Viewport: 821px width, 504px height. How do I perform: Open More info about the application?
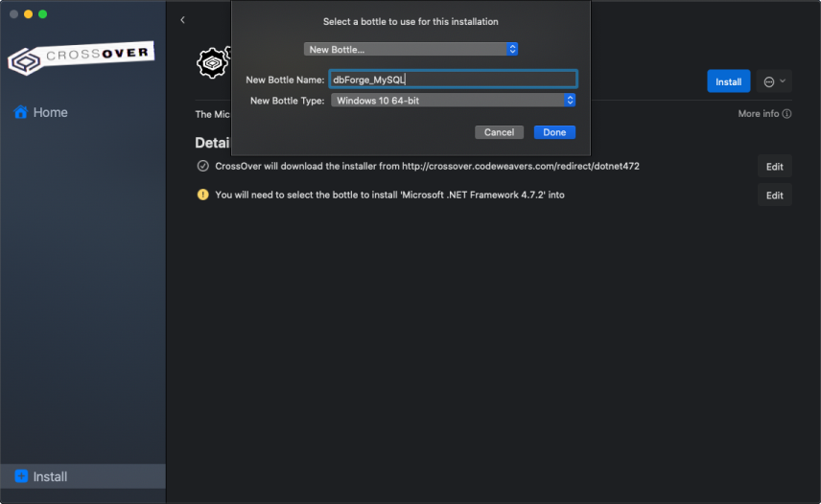[763, 113]
